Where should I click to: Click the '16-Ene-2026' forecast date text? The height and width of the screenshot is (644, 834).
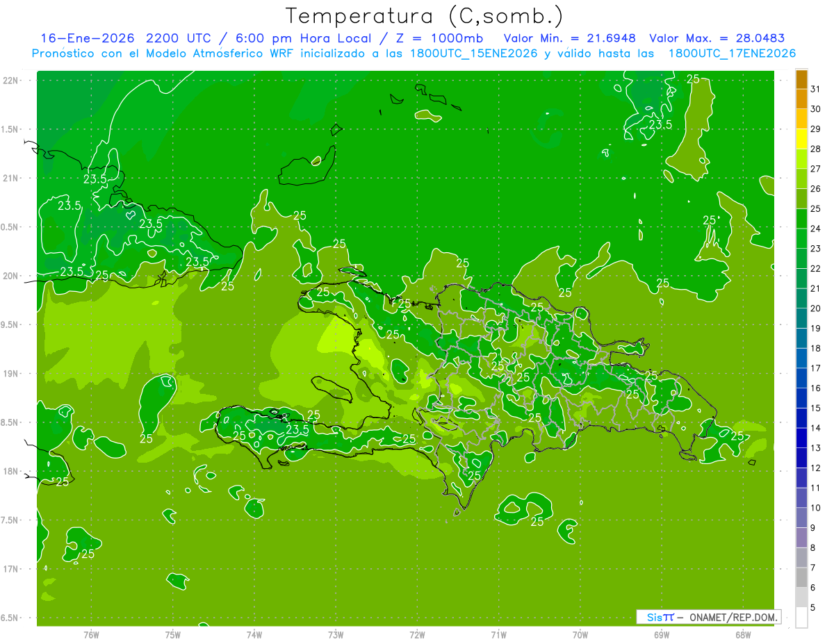88,38
